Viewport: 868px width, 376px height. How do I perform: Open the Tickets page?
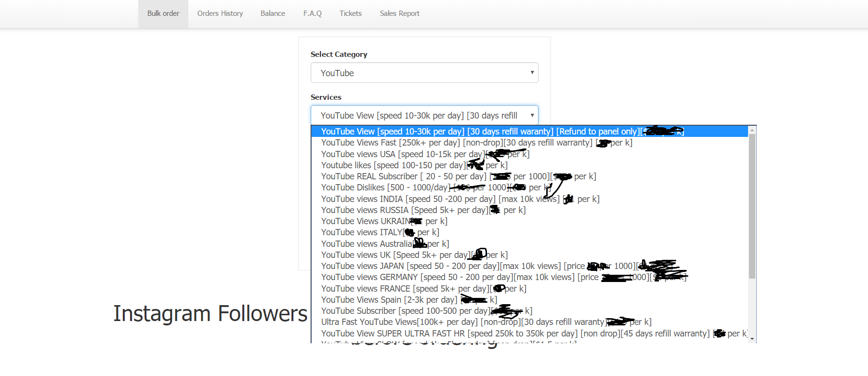coord(350,13)
